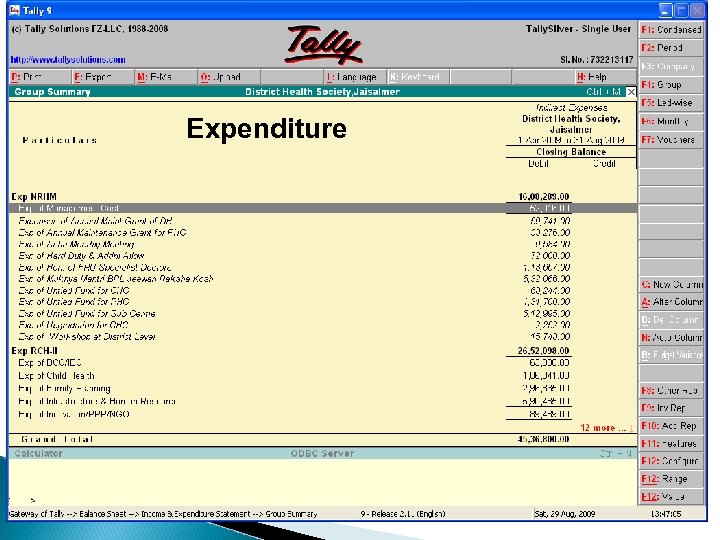Open F11: Features settings

pyautogui.click(x=671, y=444)
